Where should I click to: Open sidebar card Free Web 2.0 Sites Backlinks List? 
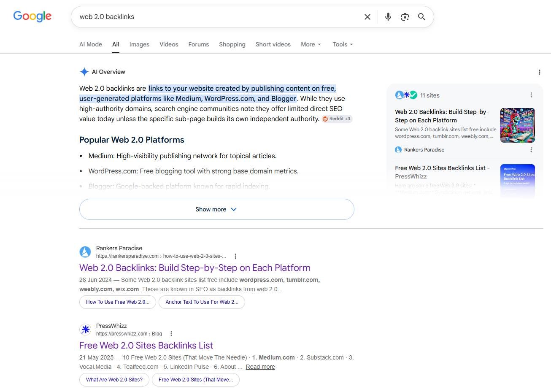click(442, 172)
